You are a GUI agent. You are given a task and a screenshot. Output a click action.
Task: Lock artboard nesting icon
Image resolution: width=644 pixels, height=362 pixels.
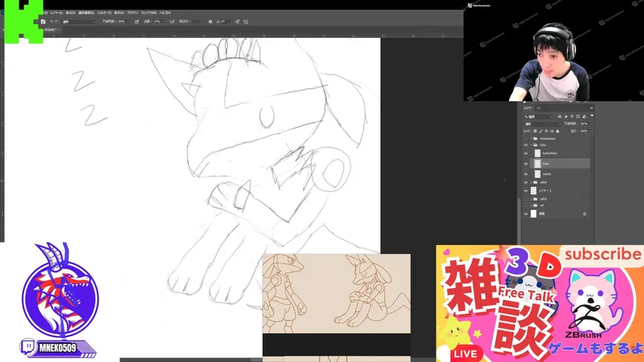pos(552,131)
